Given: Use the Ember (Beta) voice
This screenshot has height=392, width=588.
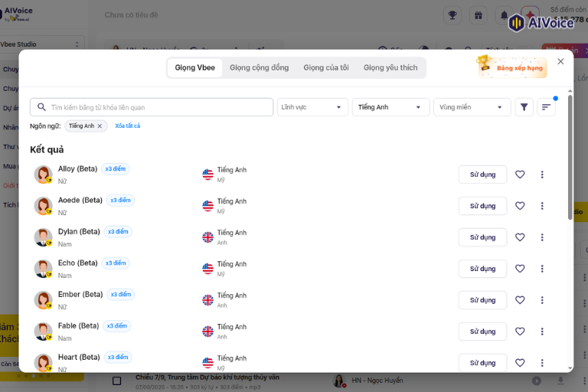Looking at the screenshot, I should click(482, 300).
